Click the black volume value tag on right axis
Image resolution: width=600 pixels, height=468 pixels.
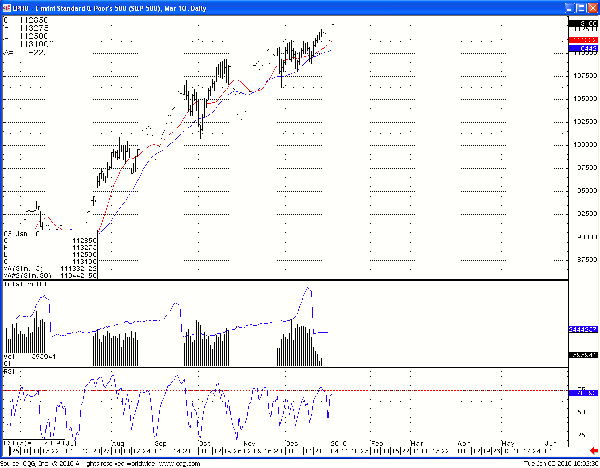tap(582, 355)
